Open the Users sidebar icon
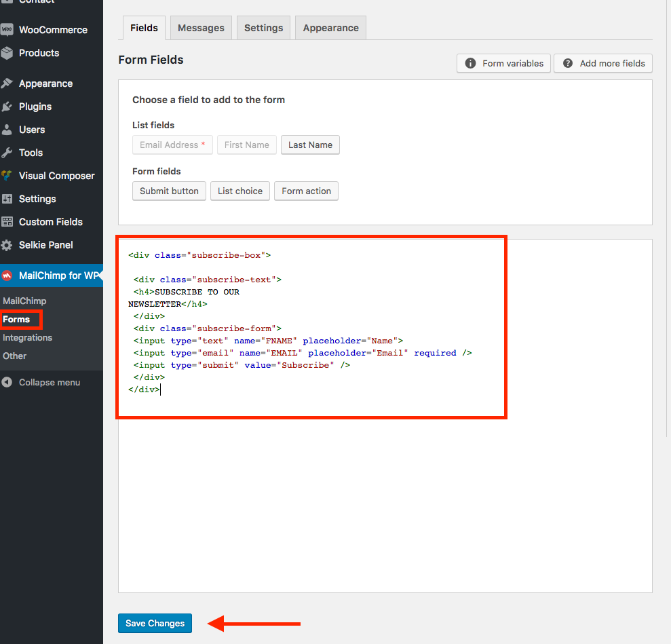 pyautogui.click(x=11, y=130)
